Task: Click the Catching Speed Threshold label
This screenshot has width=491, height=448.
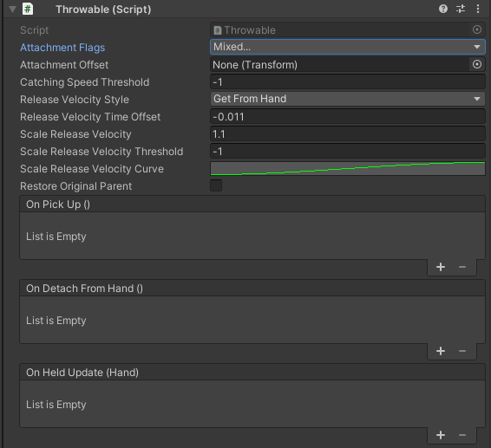Action: point(84,82)
